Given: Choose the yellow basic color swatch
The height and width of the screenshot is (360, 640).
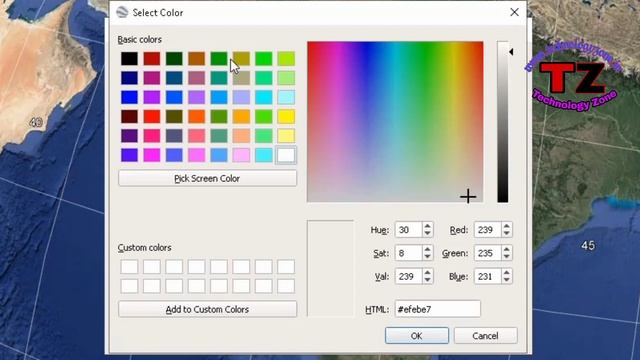Looking at the screenshot, I should pyautogui.click(x=286, y=117).
